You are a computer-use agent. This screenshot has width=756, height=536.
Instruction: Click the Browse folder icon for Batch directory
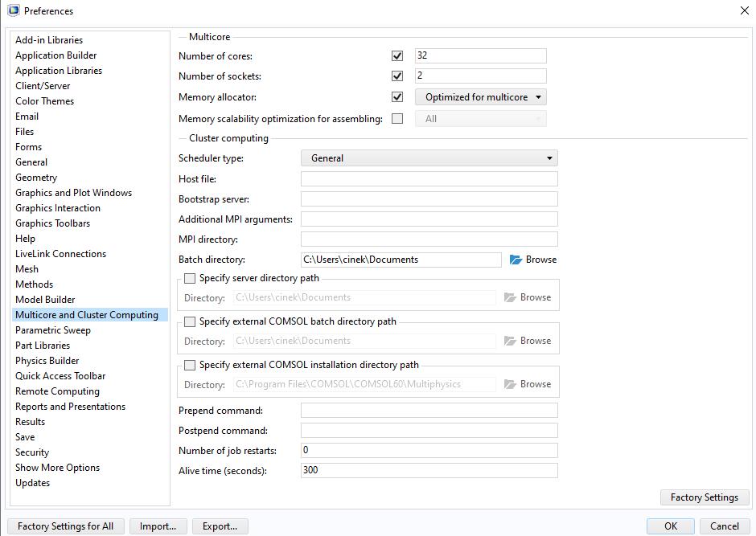click(x=516, y=260)
